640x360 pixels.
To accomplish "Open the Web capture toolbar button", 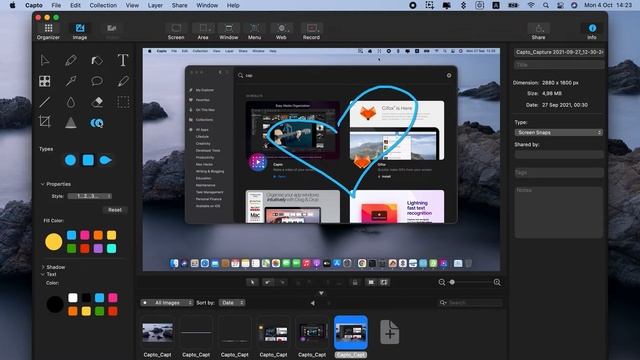I will point(281,31).
